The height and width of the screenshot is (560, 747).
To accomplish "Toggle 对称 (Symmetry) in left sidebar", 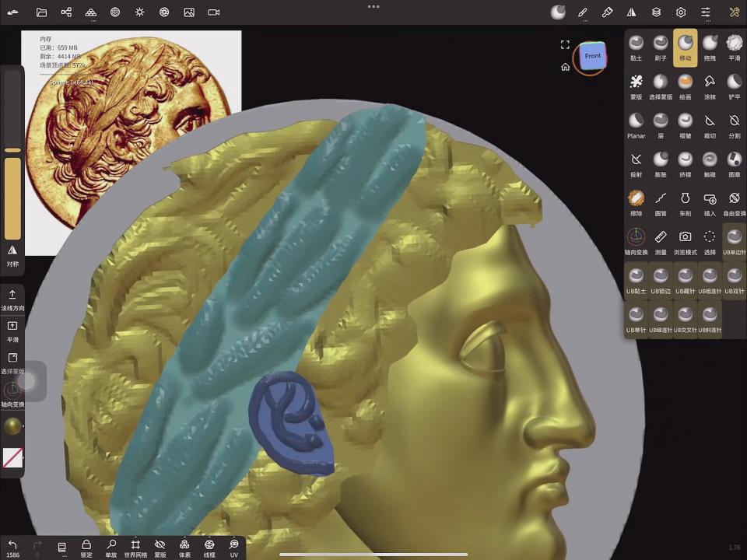I will 12,256.
